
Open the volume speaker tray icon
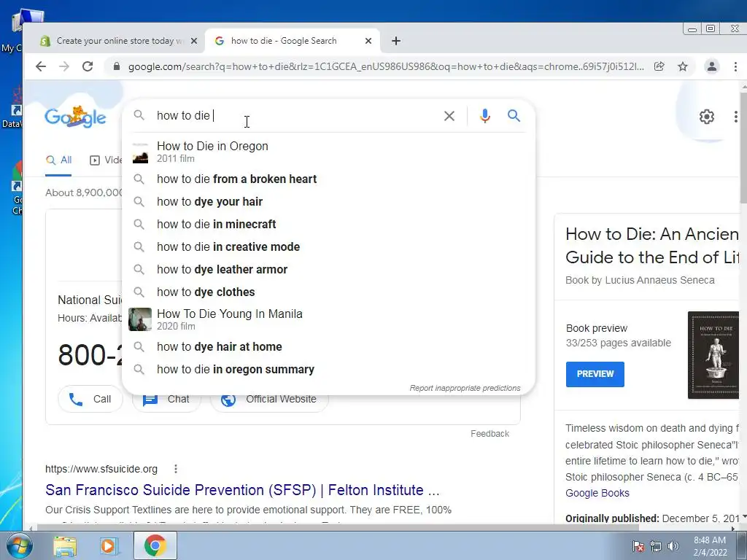673,546
